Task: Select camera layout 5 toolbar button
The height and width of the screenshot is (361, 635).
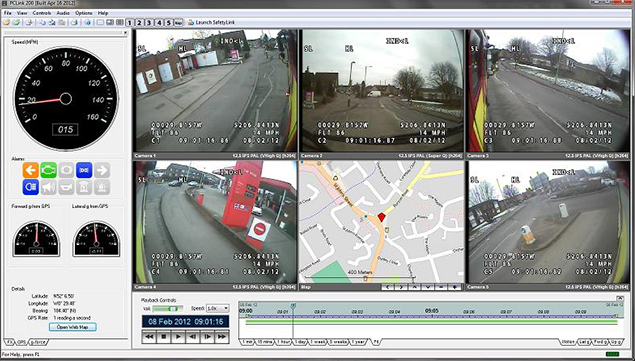Action: [169, 23]
